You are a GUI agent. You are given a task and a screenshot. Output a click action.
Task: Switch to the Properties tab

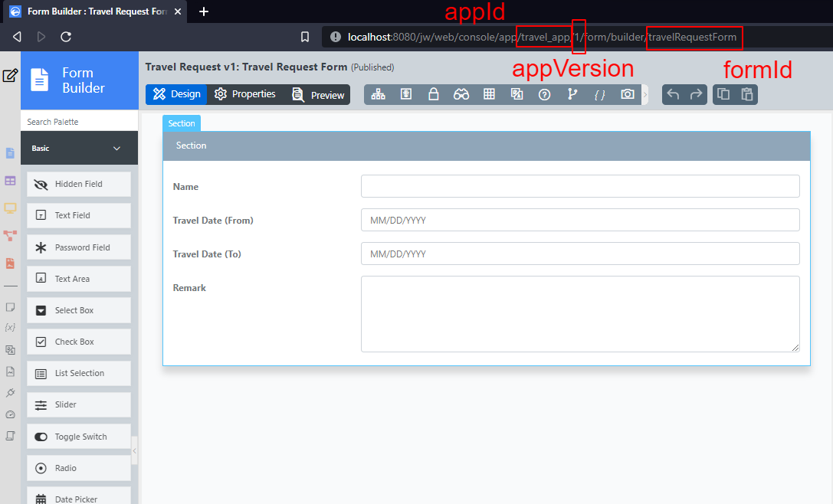pyautogui.click(x=245, y=94)
